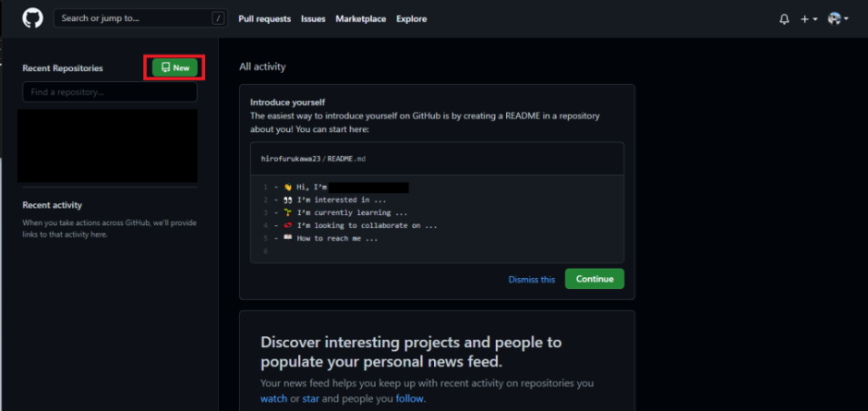Click the follow link in news feed text
This screenshot has height=411, width=868.
click(x=410, y=399)
